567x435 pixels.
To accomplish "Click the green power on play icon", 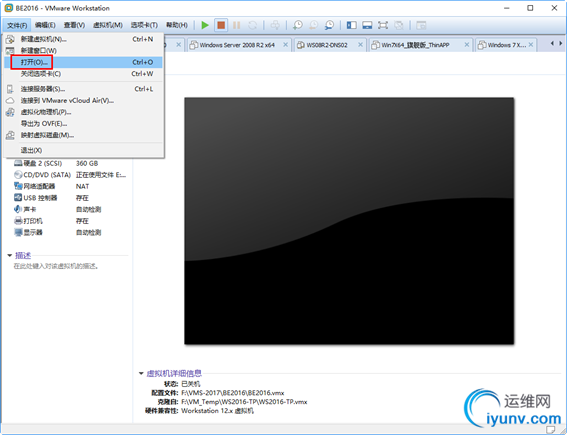I will coord(205,25).
